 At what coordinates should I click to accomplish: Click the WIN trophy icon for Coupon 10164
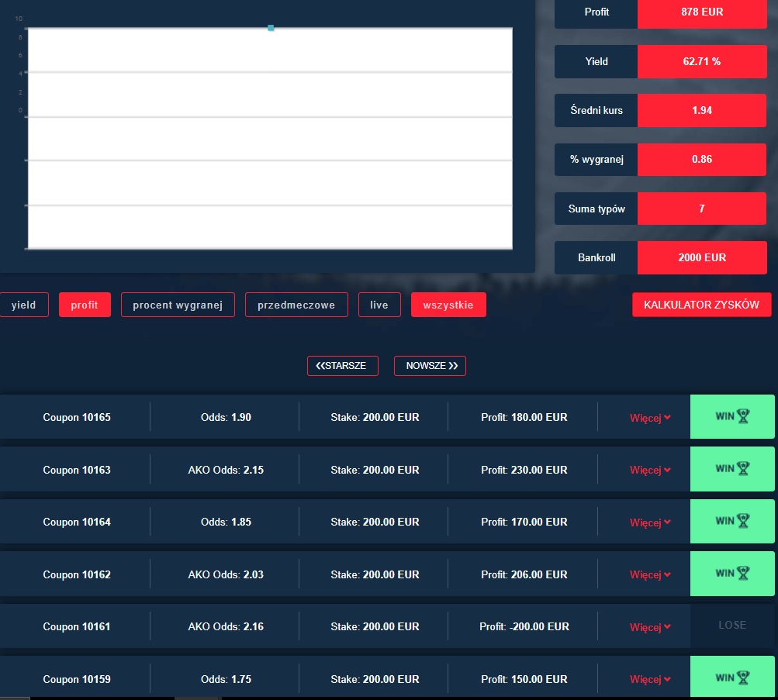(743, 521)
